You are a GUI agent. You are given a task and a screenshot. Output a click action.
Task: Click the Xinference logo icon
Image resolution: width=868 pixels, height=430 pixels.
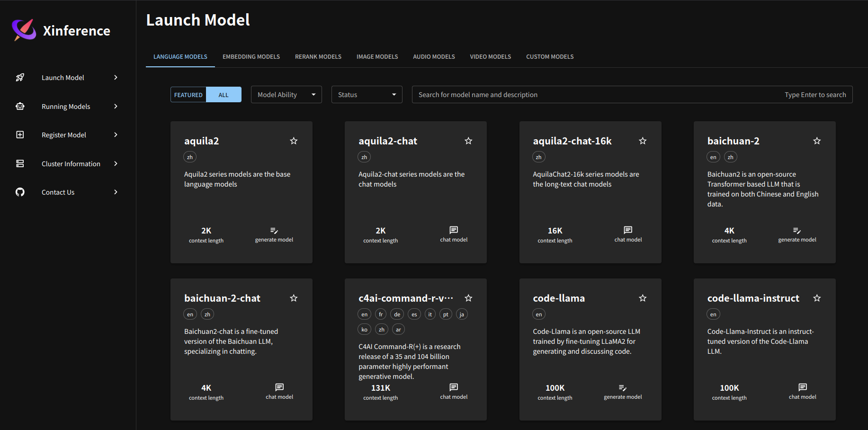[24, 30]
